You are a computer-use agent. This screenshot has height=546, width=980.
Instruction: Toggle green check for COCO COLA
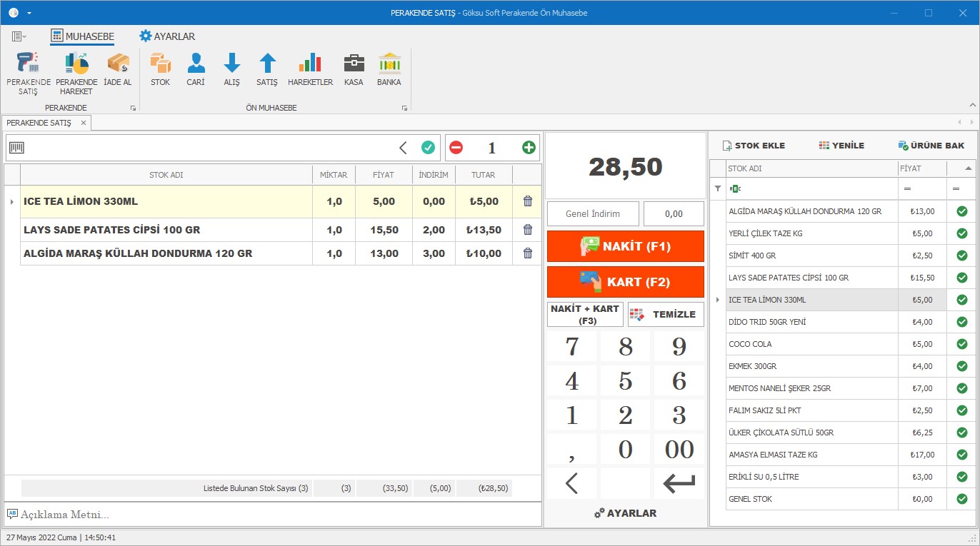[x=961, y=344]
